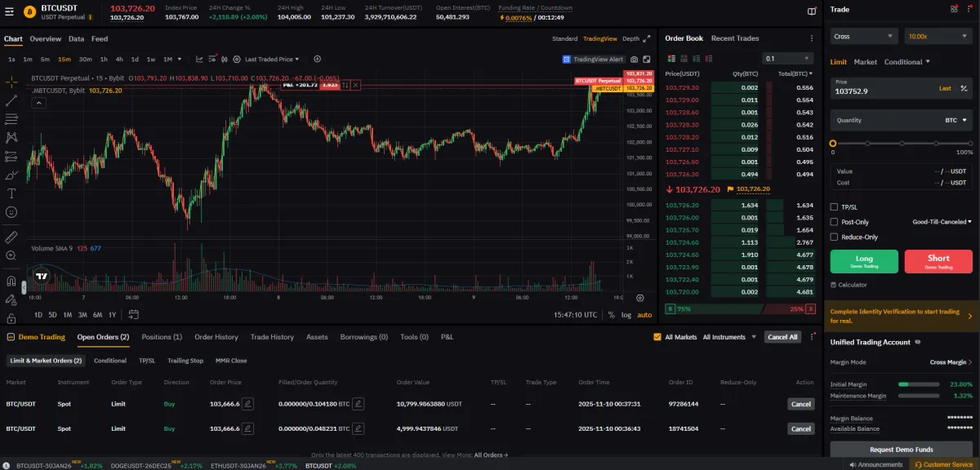The height and width of the screenshot is (470, 980).
Task: Toggle log scale on chart
Action: click(x=626, y=315)
